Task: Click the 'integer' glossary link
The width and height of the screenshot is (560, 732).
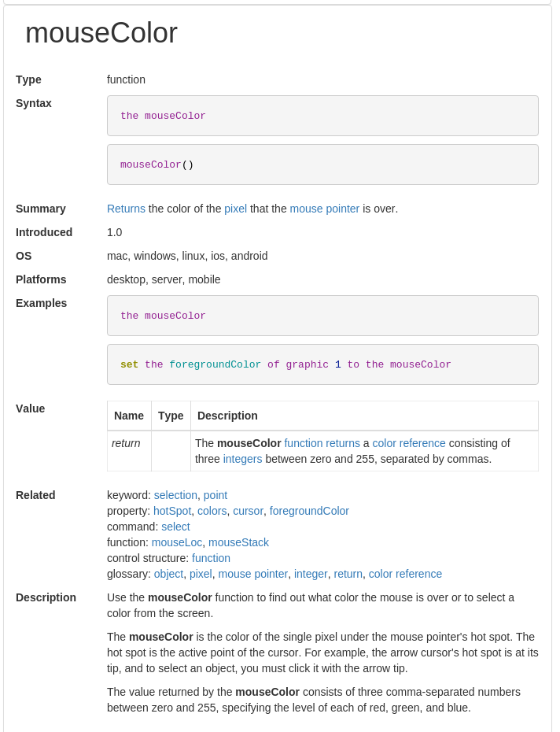Action: (311, 574)
